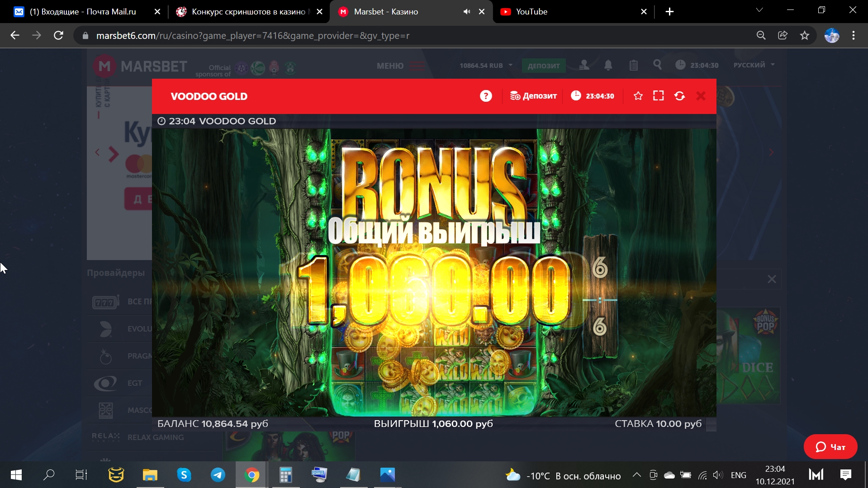The width and height of the screenshot is (868, 488).
Task: Switch to the Mail.ru inbox tab
Action: tap(82, 12)
